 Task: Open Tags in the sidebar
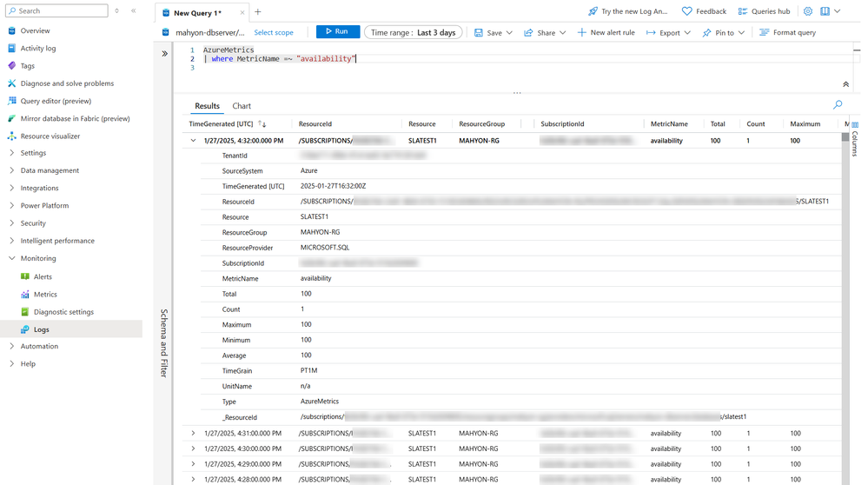click(x=27, y=66)
